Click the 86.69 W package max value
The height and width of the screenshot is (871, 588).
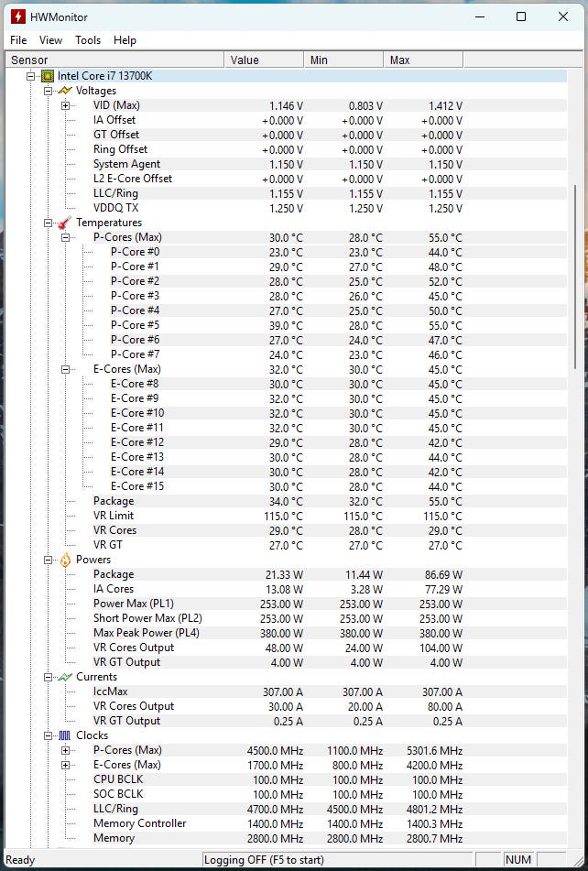pos(443,575)
